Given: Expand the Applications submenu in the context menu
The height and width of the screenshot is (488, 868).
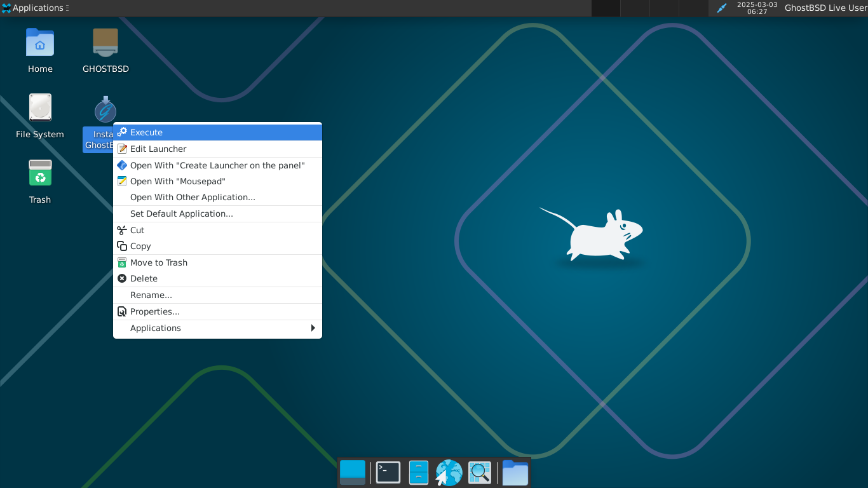Looking at the screenshot, I should tap(217, 328).
